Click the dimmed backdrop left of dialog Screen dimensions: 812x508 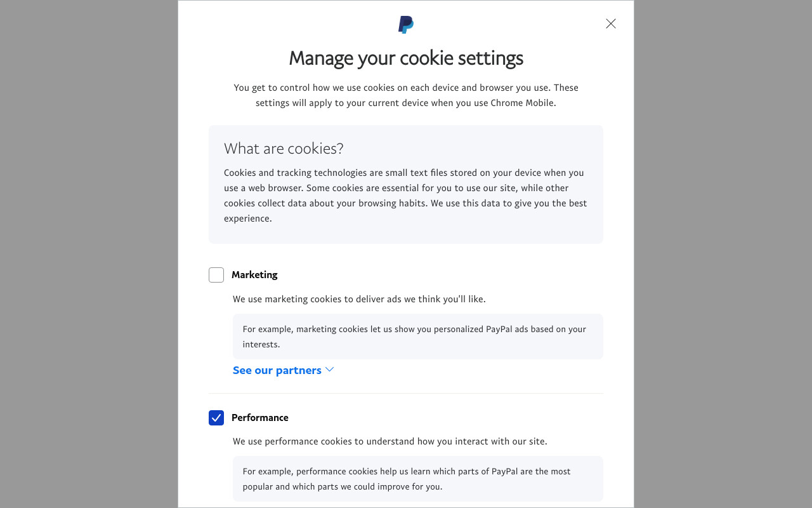89,254
